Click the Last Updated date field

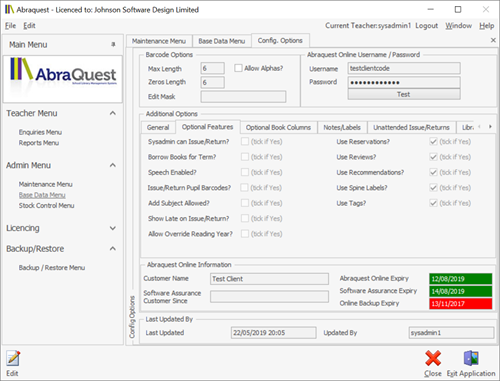pyautogui.click(x=273, y=333)
